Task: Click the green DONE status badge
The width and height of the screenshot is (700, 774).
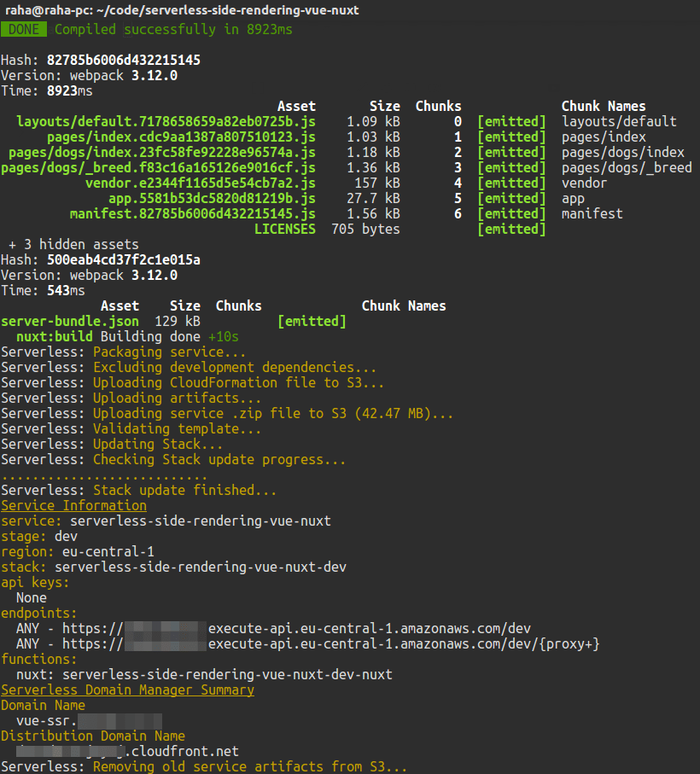Action: pyautogui.click(x=24, y=29)
